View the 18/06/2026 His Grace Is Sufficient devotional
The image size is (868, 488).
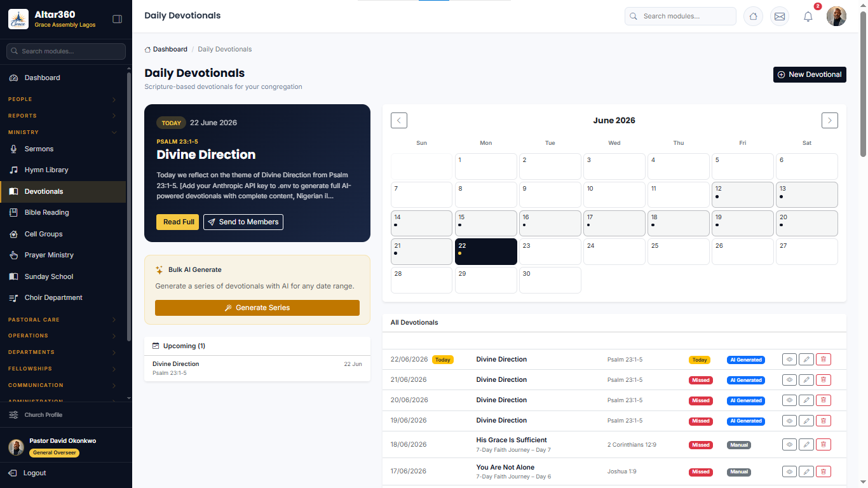click(790, 445)
